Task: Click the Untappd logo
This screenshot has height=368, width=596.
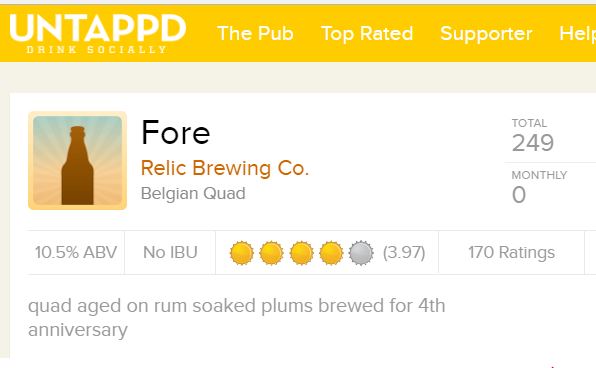Action: (98, 33)
